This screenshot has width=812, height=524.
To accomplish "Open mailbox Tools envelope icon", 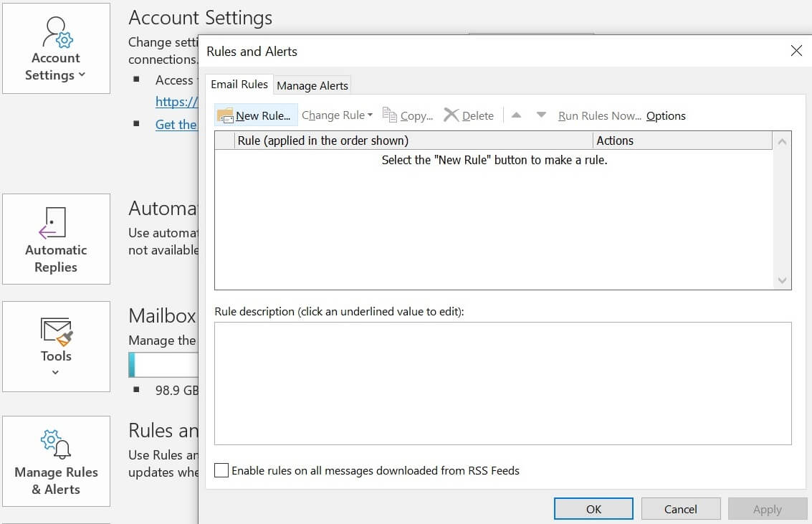I will click(56, 331).
